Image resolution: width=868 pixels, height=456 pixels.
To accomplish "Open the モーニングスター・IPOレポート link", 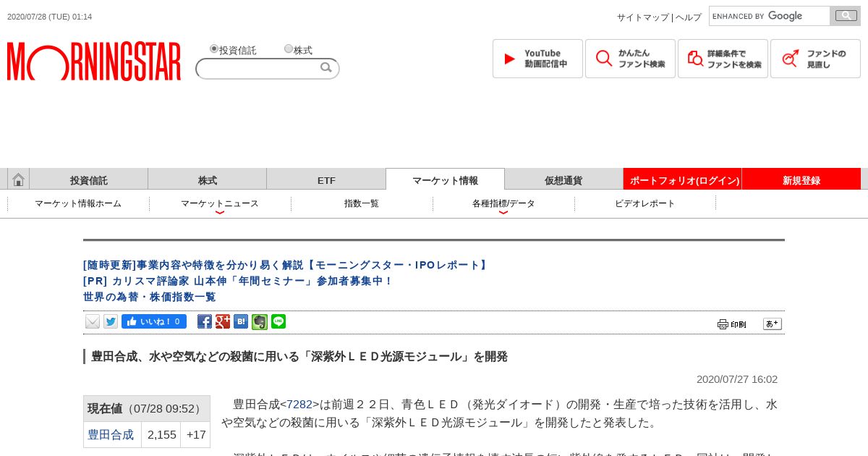I will point(286,265).
